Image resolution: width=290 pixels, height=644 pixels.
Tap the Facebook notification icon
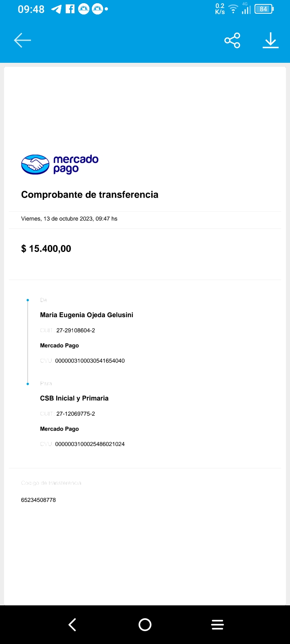coord(70,9)
